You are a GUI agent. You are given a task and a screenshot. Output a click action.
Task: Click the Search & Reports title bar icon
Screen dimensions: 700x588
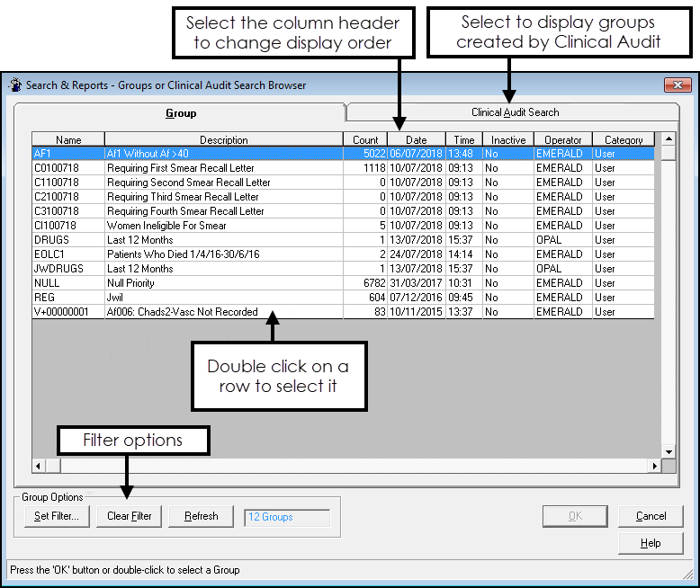(x=15, y=85)
